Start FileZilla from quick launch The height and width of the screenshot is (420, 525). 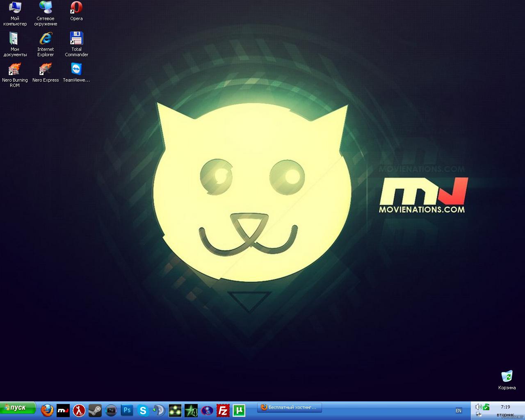(223, 410)
